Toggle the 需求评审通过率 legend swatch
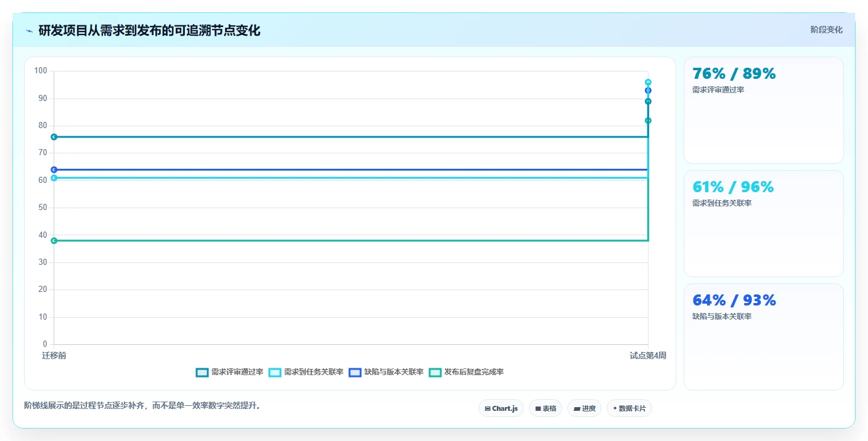This screenshot has height=441, width=868. [202, 372]
